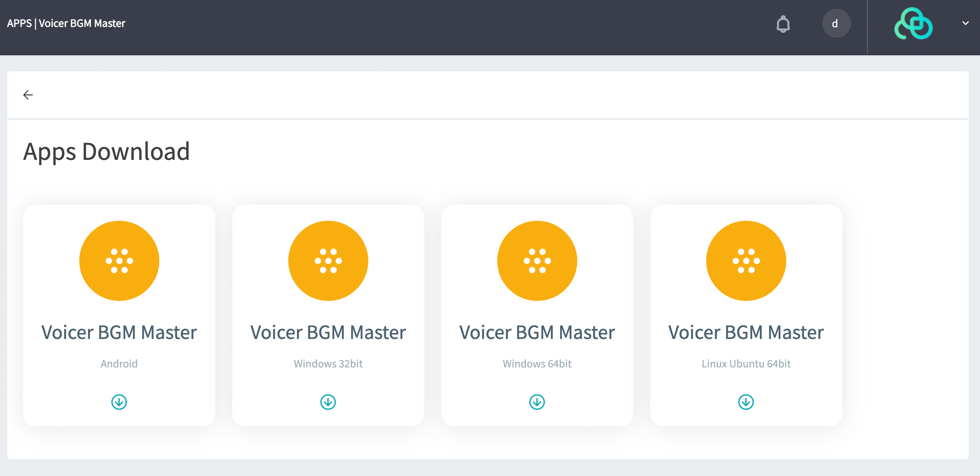Viewport: 980px width, 476px height.
Task: Download the Linux Ubuntu 64bit app
Action: pyautogui.click(x=746, y=402)
